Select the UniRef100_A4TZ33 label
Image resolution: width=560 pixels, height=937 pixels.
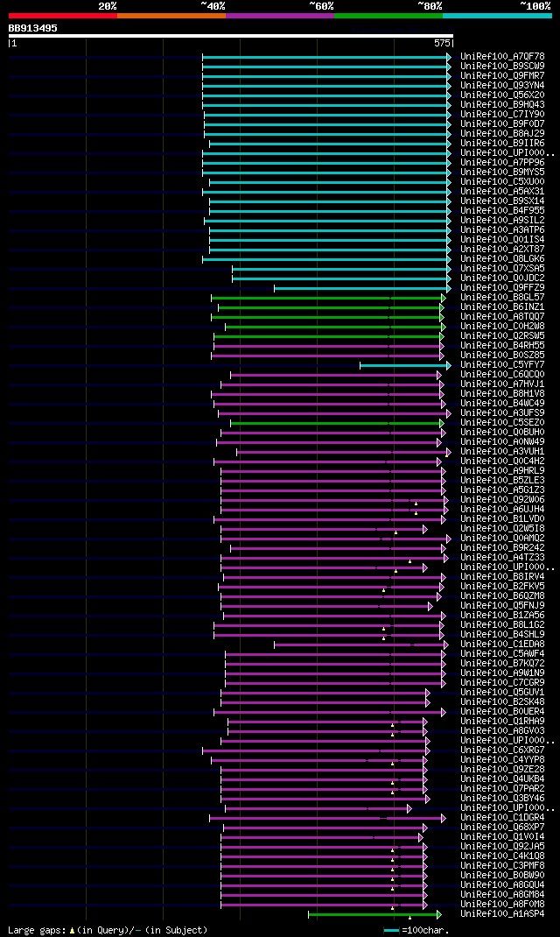[x=502, y=558]
